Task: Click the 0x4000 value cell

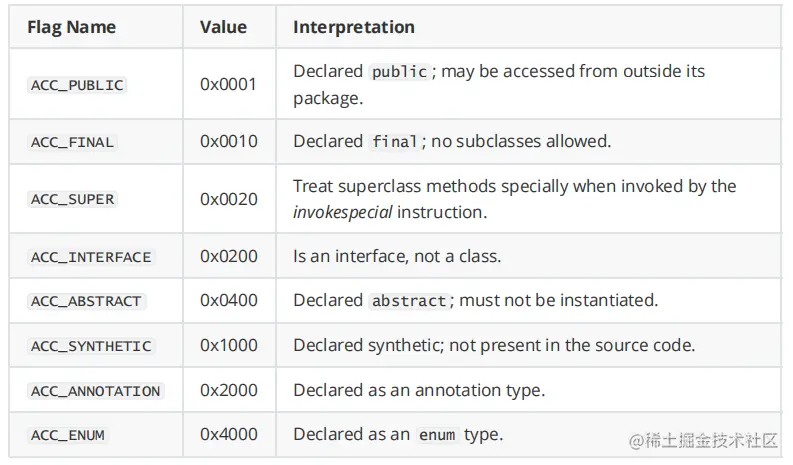Action: click(x=228, y=435)
